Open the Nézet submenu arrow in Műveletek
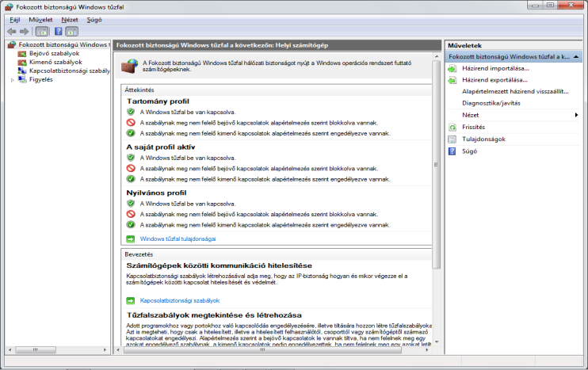 576,115
